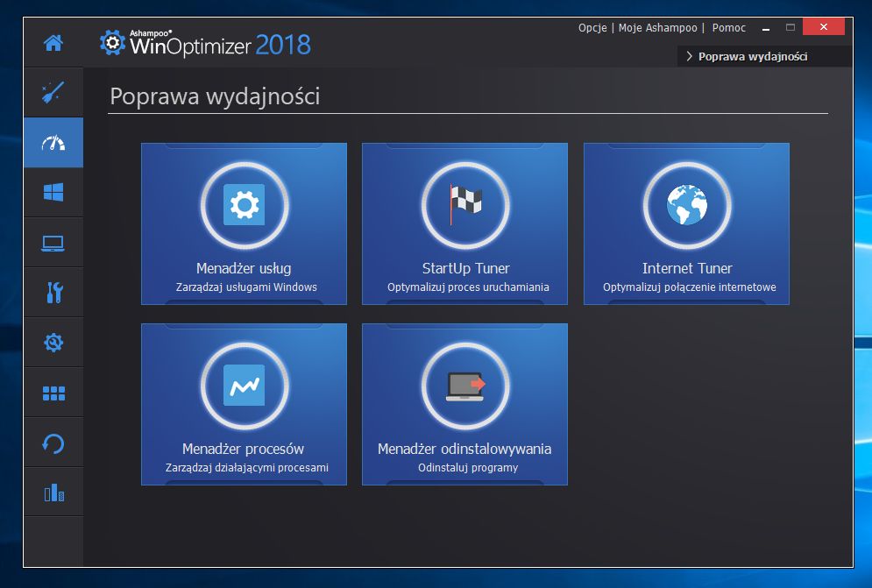
Task: Open the Moje Ashampoo menu
Action: [657, 28]
